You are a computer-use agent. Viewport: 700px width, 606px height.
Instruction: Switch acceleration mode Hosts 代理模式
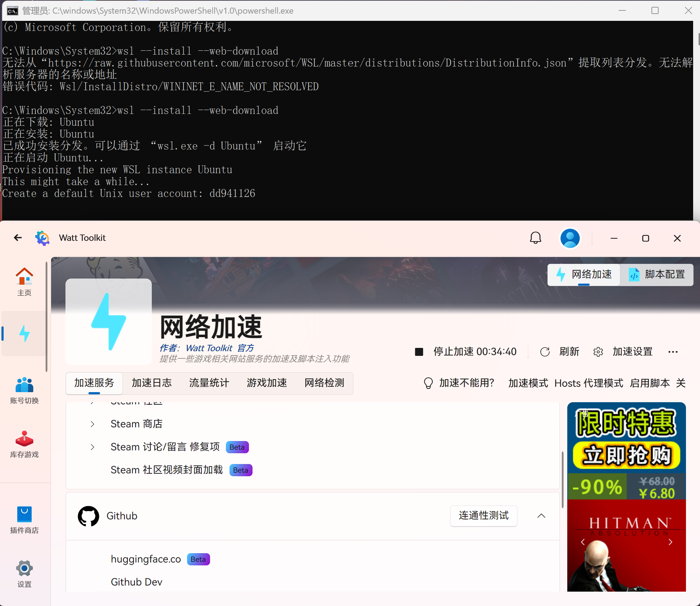coord(588,383)
